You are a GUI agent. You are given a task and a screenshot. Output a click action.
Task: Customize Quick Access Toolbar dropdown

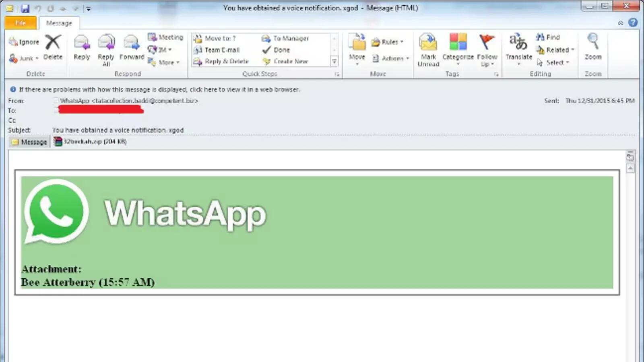[88, 8]
